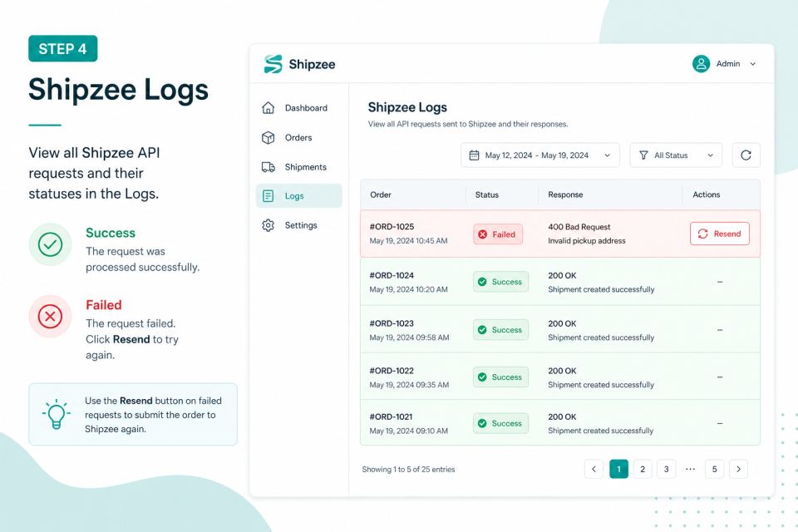Click the All Status chevron arrow
The image size is (798, 532).
point(711,155)
